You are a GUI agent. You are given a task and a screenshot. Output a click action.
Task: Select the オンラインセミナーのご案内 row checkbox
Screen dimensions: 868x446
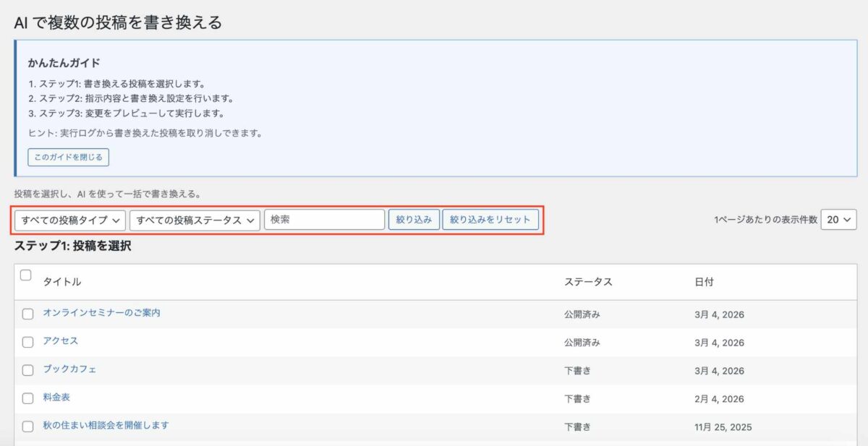pyautogui.click(x=27, y=314)
